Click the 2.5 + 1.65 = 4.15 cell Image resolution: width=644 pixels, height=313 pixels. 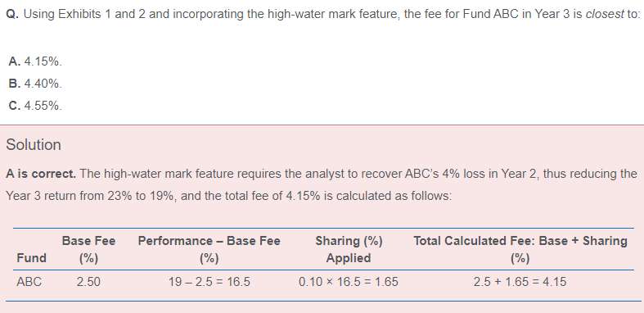[x=520, y=282]
